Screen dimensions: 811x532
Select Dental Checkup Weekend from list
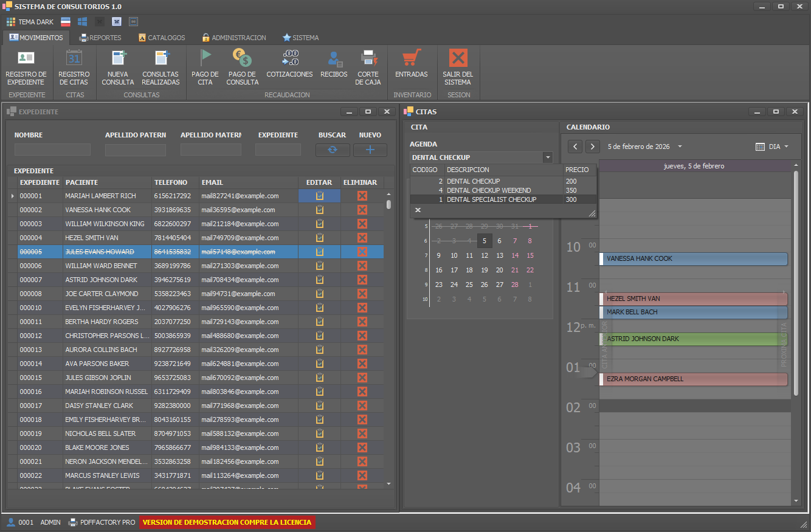(489, 190)
